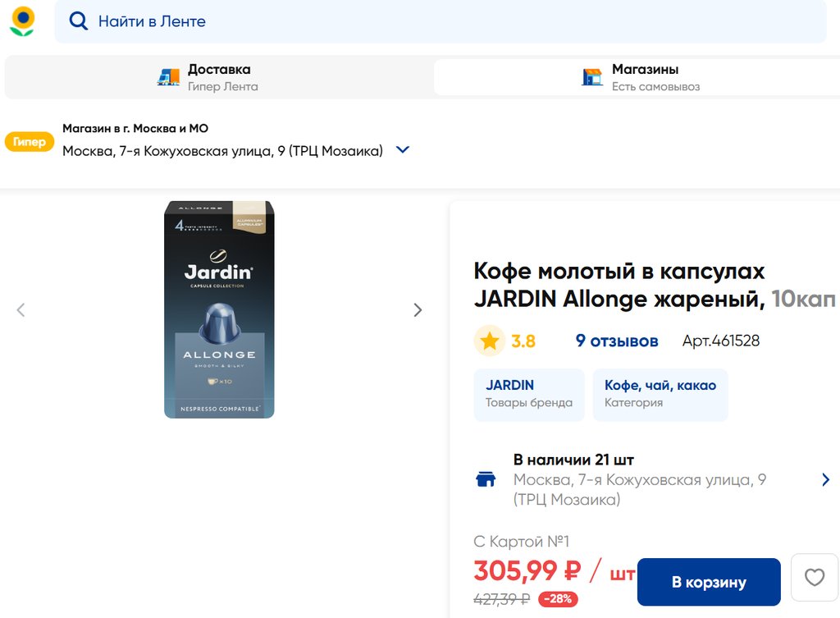This screenshot has width=840, height=618.
Task: Click the Lenta sunflower logo
Action: click(22, 21)
